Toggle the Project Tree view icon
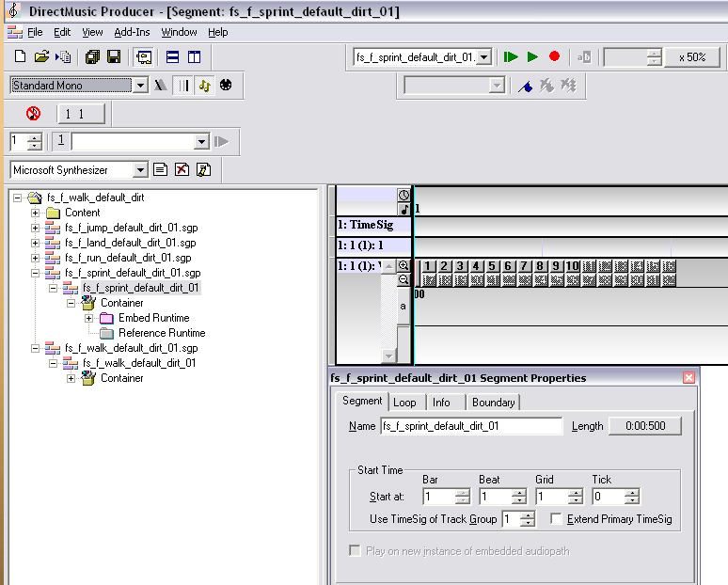 pos(144,57)
